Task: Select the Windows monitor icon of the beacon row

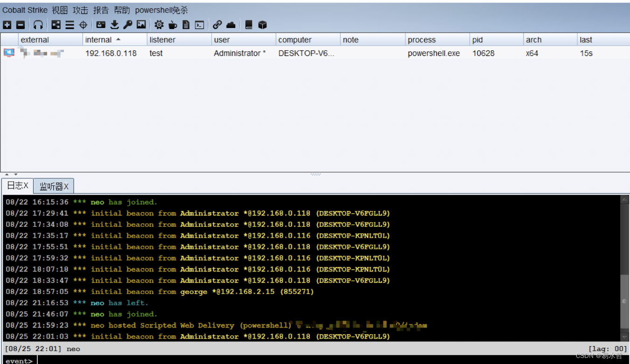Action: (x=9, y=52)
